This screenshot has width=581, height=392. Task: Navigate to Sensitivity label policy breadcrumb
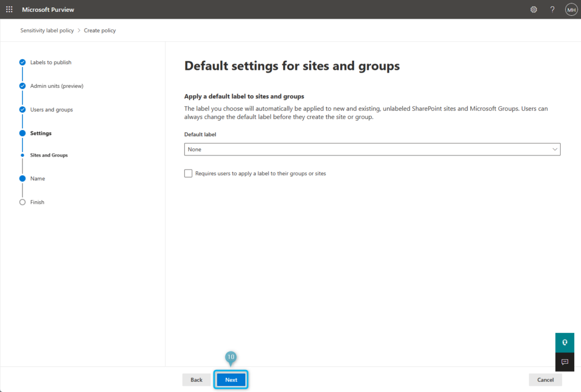[x=47, y=30]
